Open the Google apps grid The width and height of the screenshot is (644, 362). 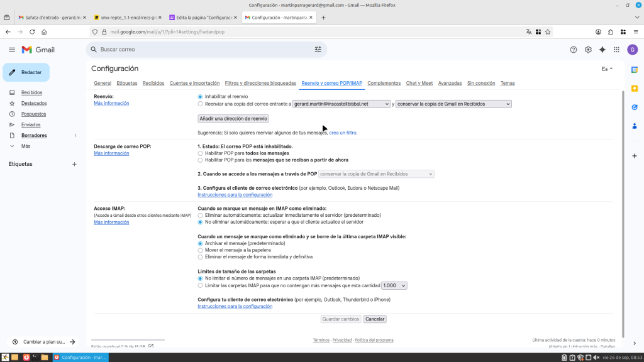click(616, 50)
